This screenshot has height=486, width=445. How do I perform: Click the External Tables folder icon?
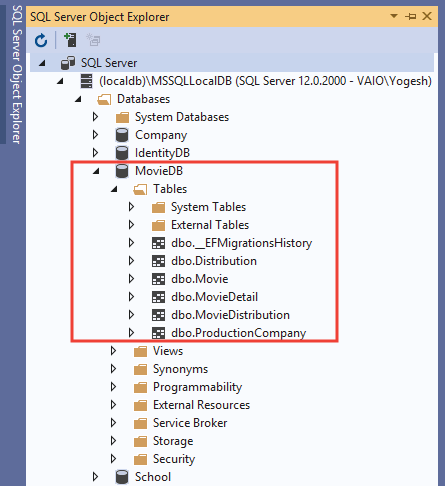pos(158,225)
